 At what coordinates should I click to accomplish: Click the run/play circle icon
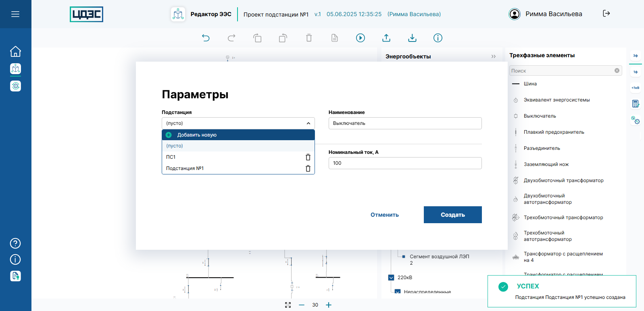tap(361, 38)
